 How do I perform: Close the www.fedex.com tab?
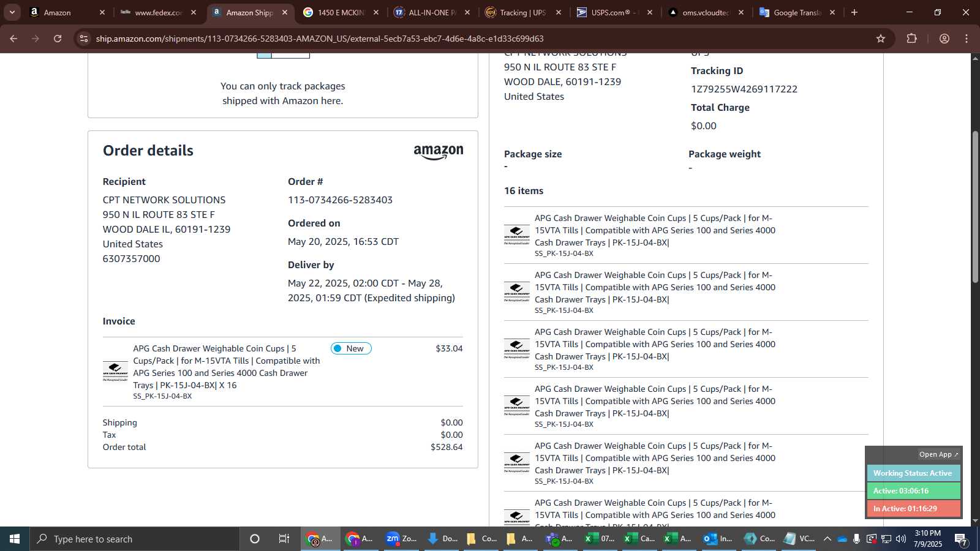click(x=194, y=12)
